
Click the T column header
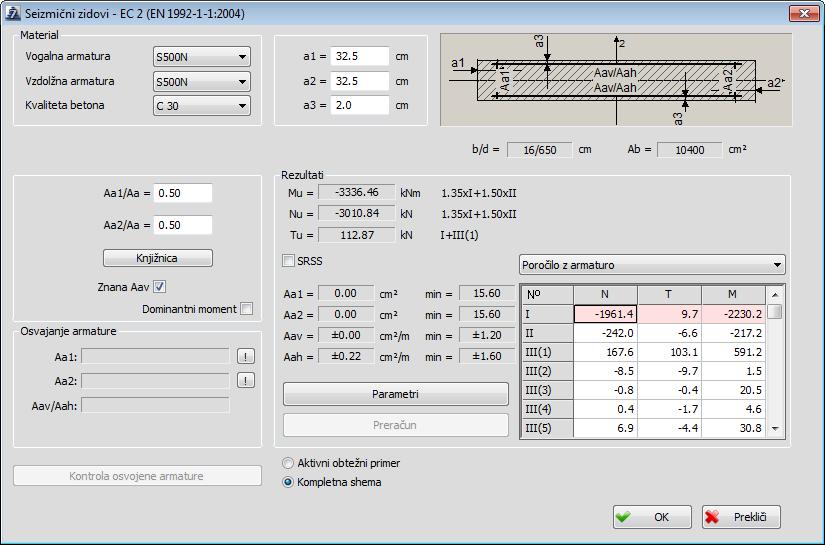click(669, 295)
